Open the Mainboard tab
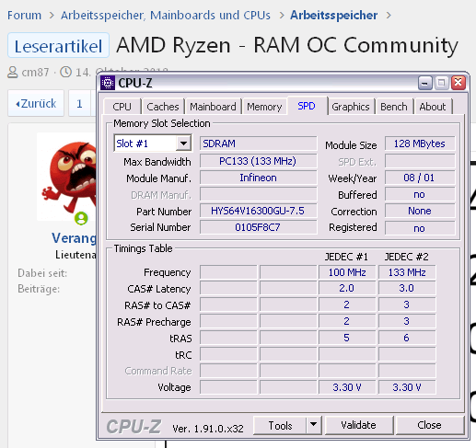Viewport: 476px width, 448px height. (x=213, y=107)
